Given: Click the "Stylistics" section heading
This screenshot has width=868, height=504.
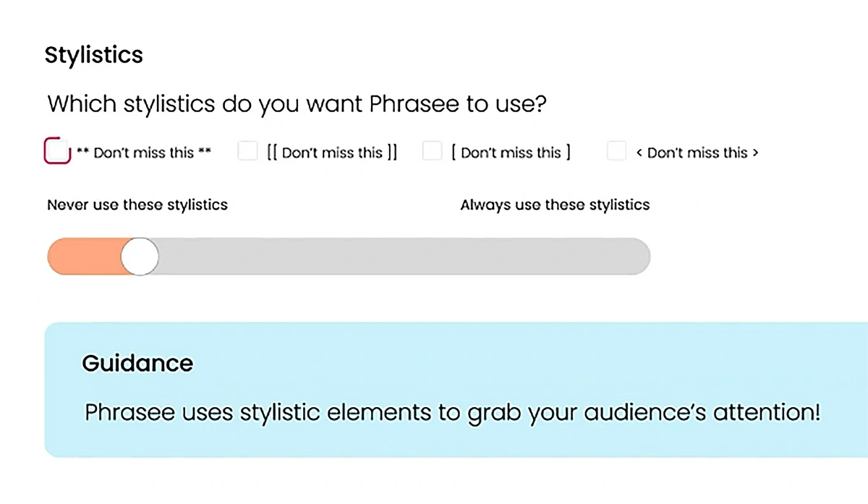Looking at the screenshot, I should [x=94, y=55].
